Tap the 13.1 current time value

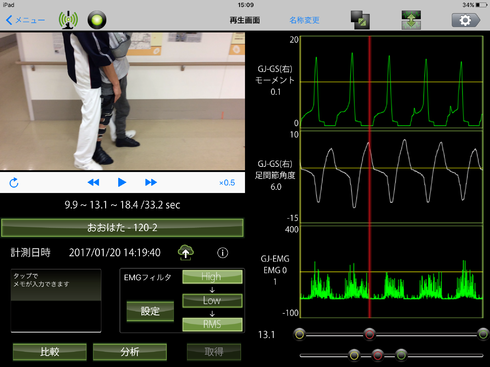point(266,335)
